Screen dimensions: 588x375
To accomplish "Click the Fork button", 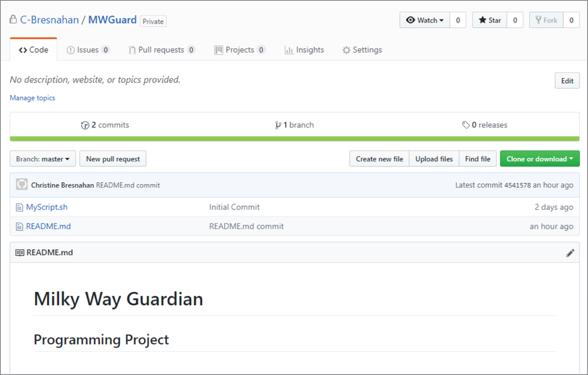I will pyautogui.click(x=546, y=20).
